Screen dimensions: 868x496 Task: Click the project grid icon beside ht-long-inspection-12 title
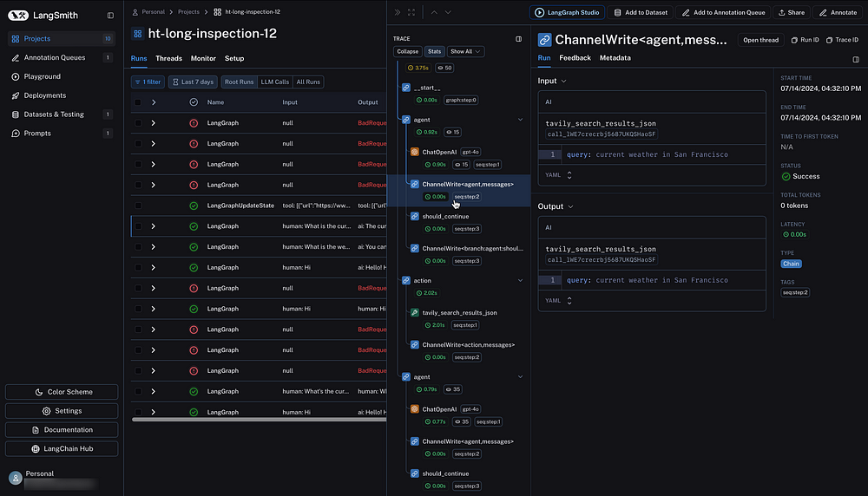click(x=137, y=34)
